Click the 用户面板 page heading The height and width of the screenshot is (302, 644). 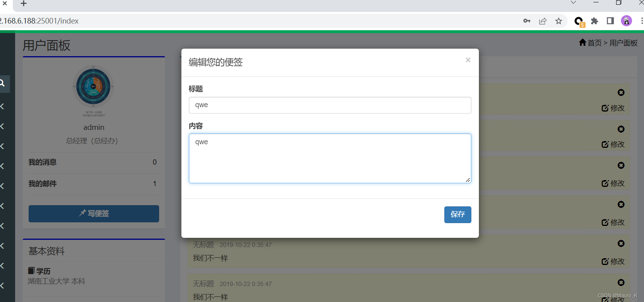47,46
